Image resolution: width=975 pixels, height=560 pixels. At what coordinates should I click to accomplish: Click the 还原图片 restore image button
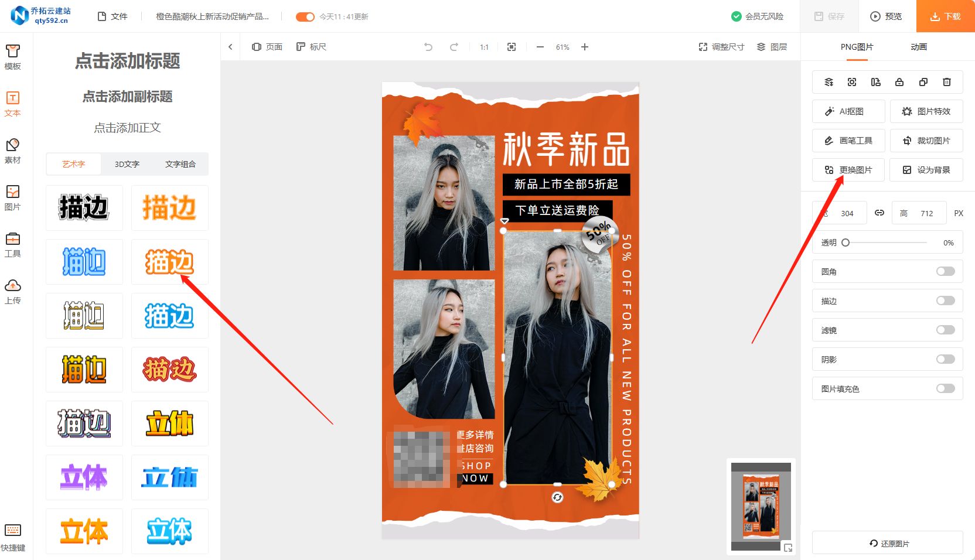pyautogui.click(x=888, y=543)
